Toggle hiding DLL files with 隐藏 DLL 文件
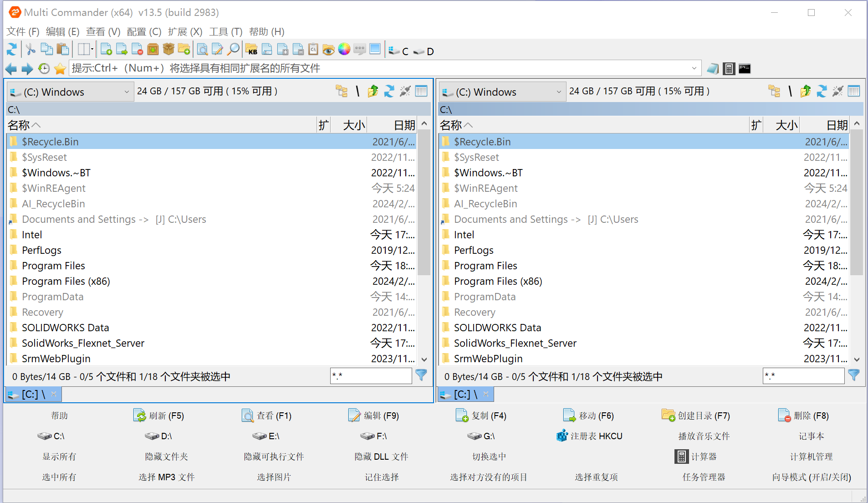Viewport: 868px width, 503px height. [382, 456]
